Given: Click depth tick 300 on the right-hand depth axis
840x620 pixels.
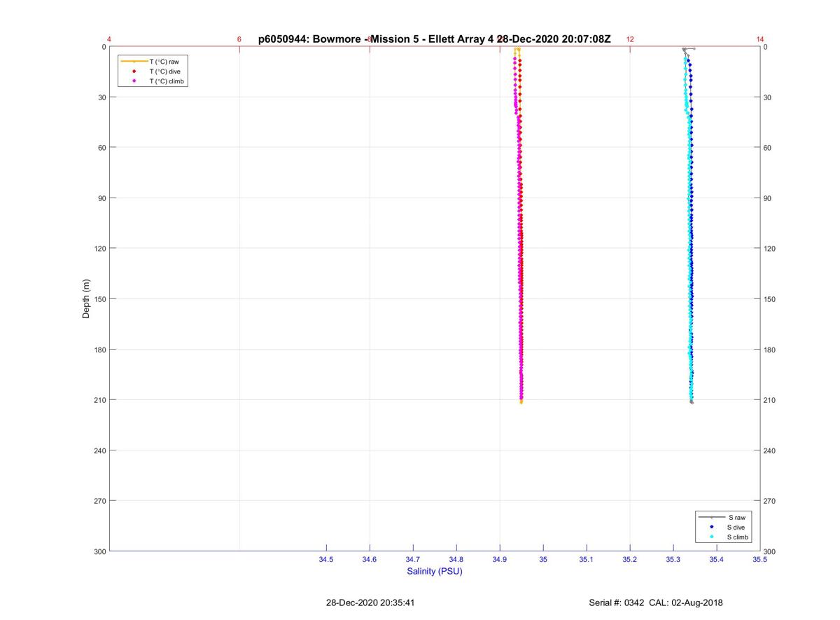Looking at the screenshot, I should pos(770,552).
